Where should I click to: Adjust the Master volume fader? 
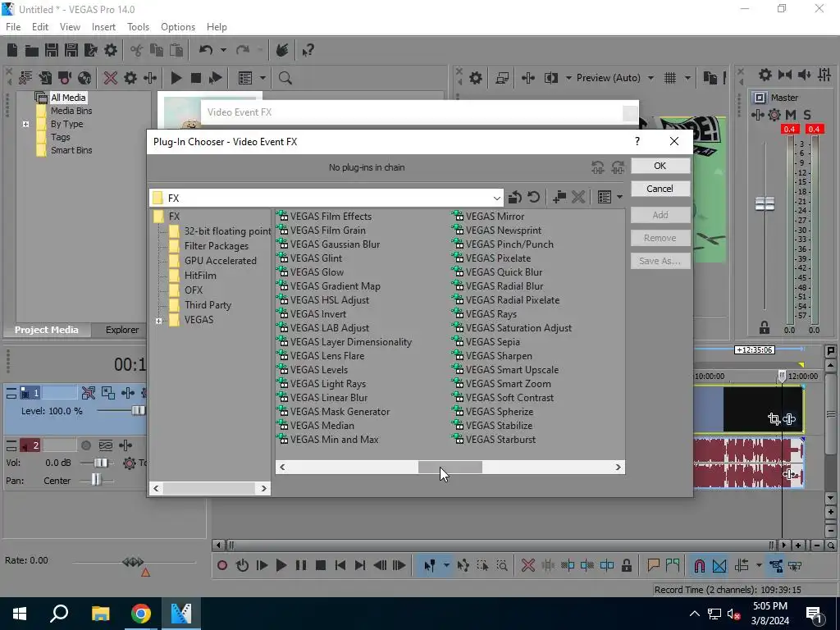pos(765,203)
